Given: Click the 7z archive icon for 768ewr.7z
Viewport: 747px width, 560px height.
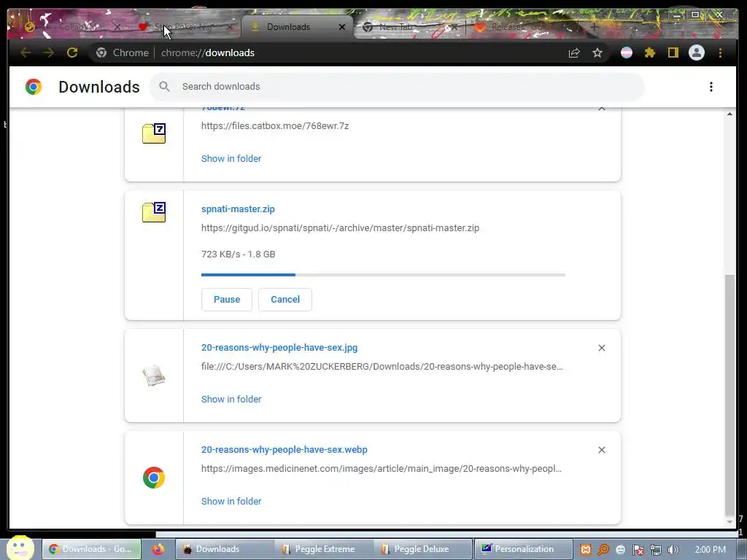Looking at the screenshot, I should pos(154,133).
